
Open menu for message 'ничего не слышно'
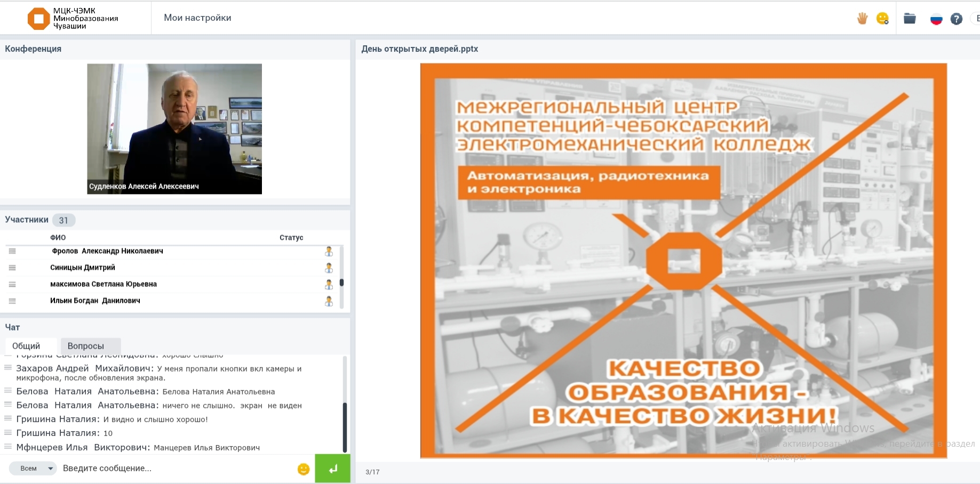coord(8,405)
